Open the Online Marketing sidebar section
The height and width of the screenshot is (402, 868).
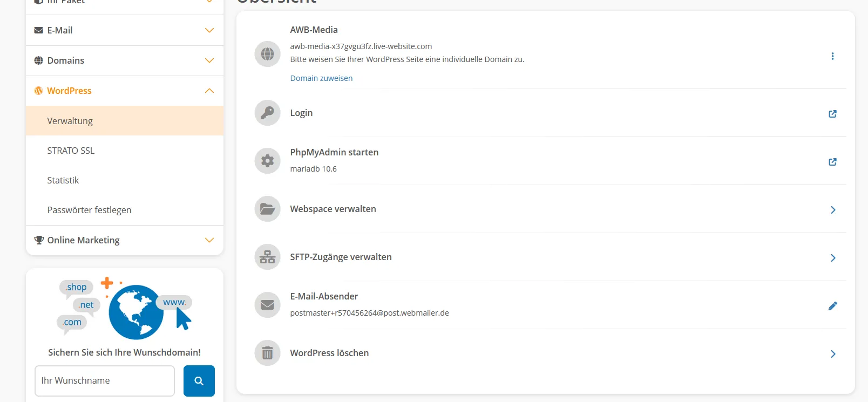tap(125, 240)
